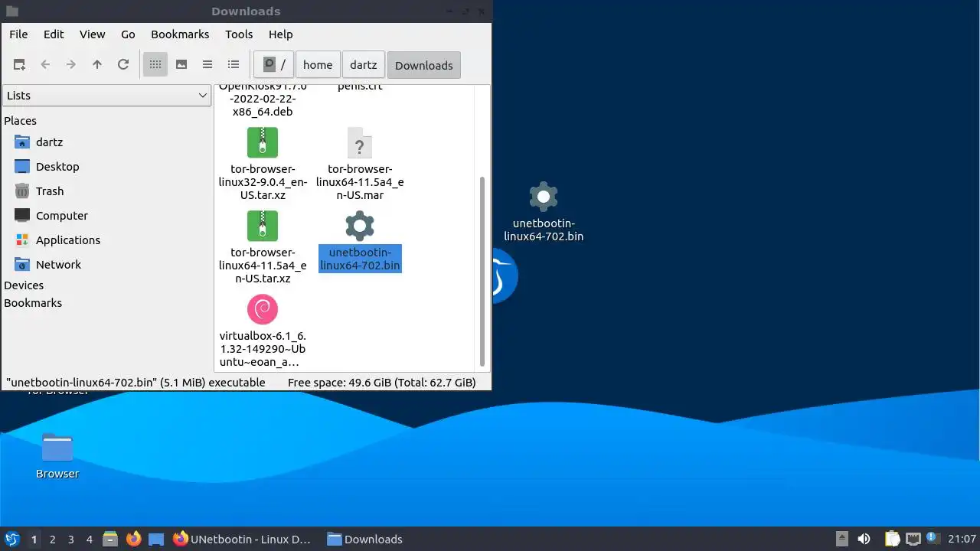The image size is (980, 551).
Task: Open the volume control tray icon
Action: [864, 539]
